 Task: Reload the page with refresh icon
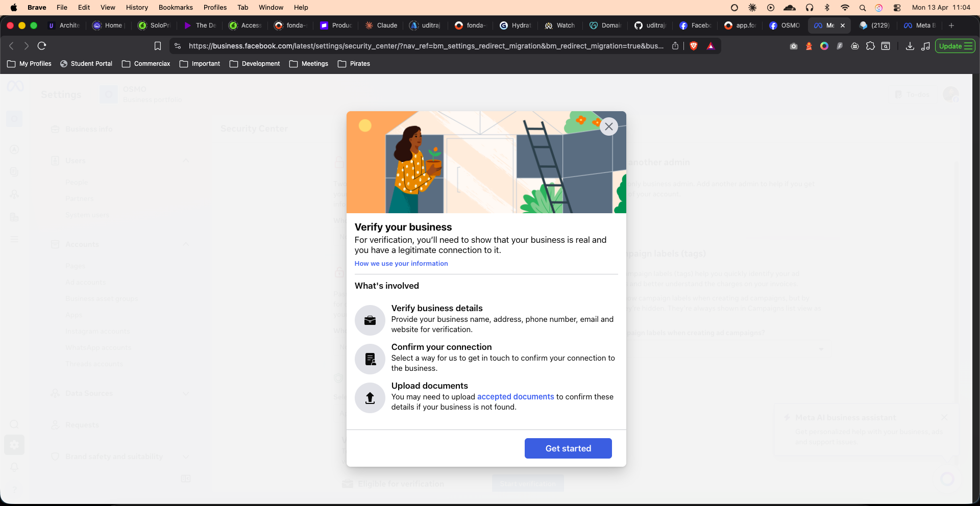pyautogui.click(x=42, y=46)
